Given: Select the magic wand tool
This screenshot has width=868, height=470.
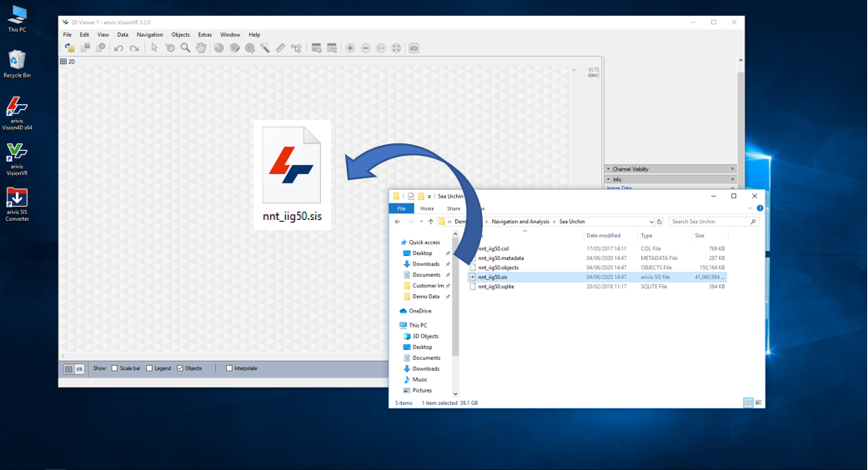Looking at the screenshot, I should coord(265,48).
